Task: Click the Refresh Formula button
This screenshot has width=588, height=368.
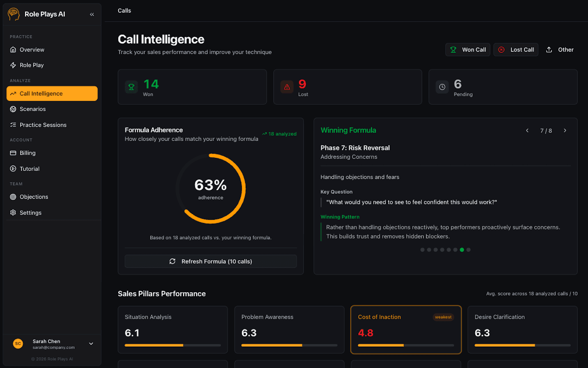Action: 210,261
